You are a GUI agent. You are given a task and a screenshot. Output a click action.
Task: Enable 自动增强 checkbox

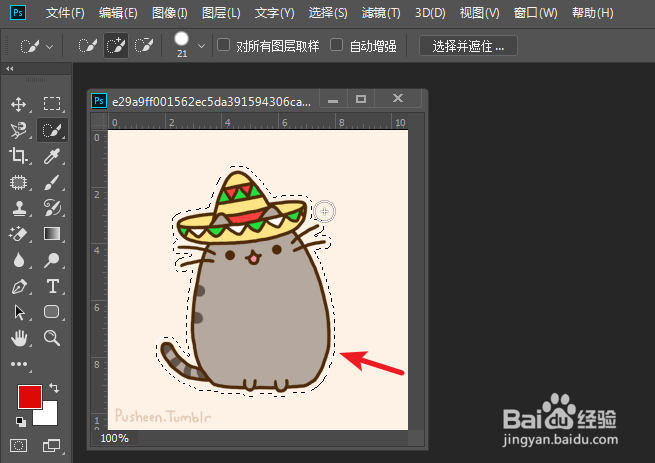[336, 45]
